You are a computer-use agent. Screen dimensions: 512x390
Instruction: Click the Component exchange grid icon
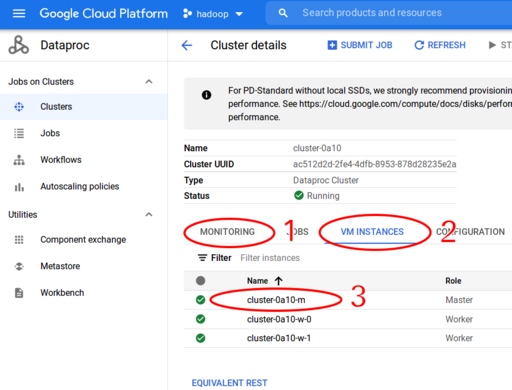click(19, 240)
